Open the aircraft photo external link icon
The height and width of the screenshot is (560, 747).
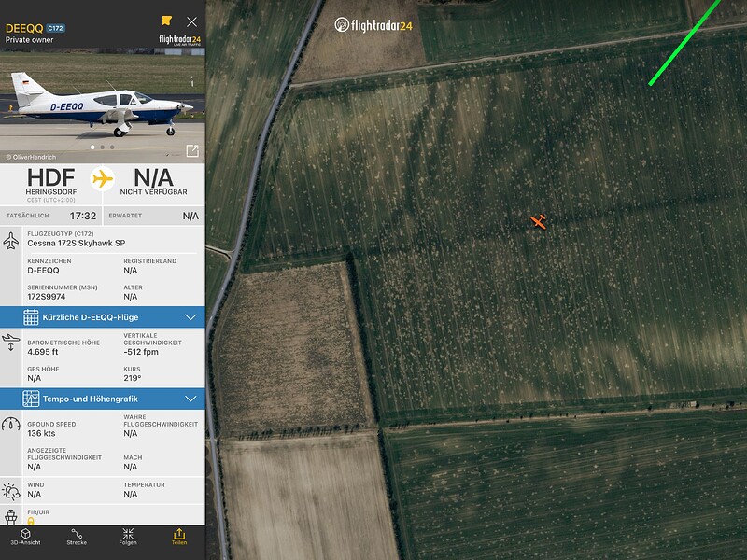click(192, 151)
